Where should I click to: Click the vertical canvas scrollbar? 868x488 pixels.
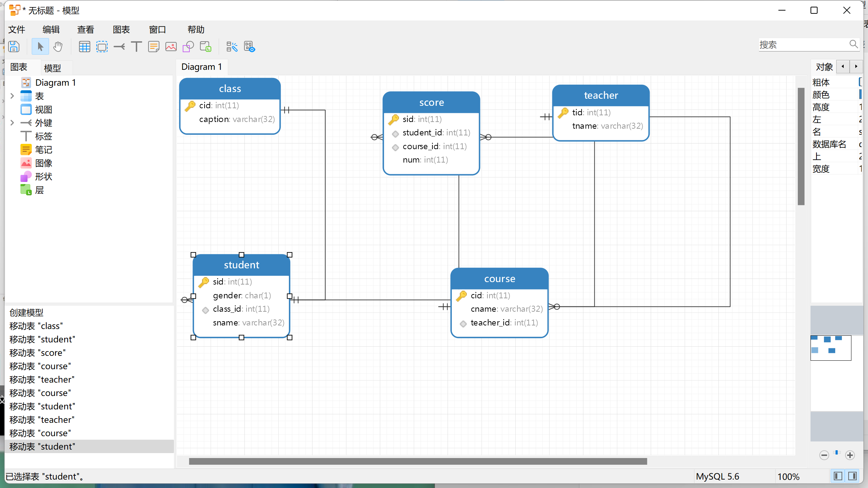(x=801, y=146)
